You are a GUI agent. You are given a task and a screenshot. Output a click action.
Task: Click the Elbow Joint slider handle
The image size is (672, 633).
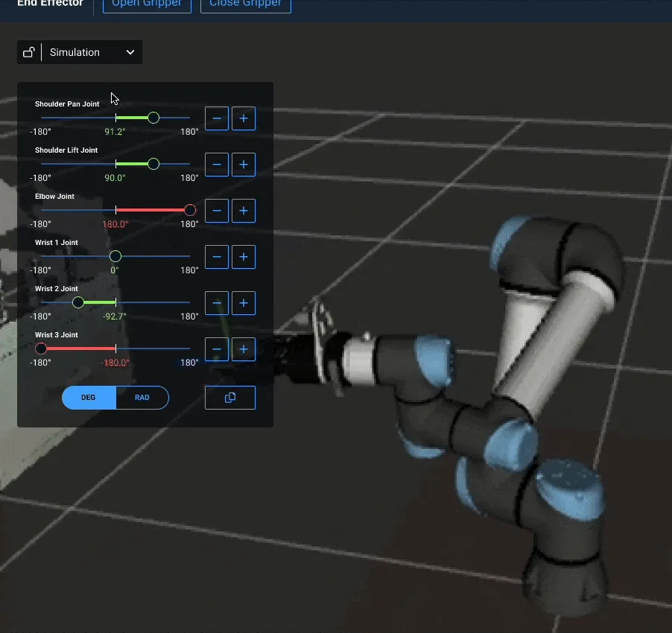pyautogui.click(x=190, y=210)
